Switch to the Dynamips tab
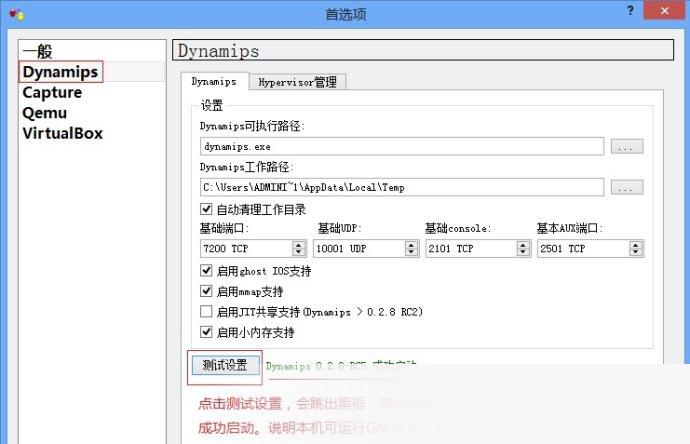This screenshot has height=444, width=690. 214,82
